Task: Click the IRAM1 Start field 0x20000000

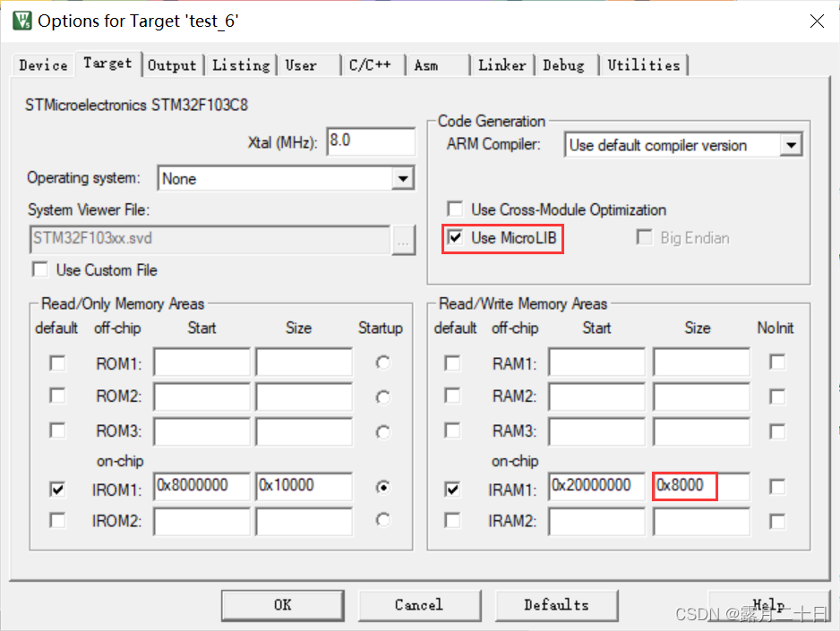Action: tap(596, 486)
